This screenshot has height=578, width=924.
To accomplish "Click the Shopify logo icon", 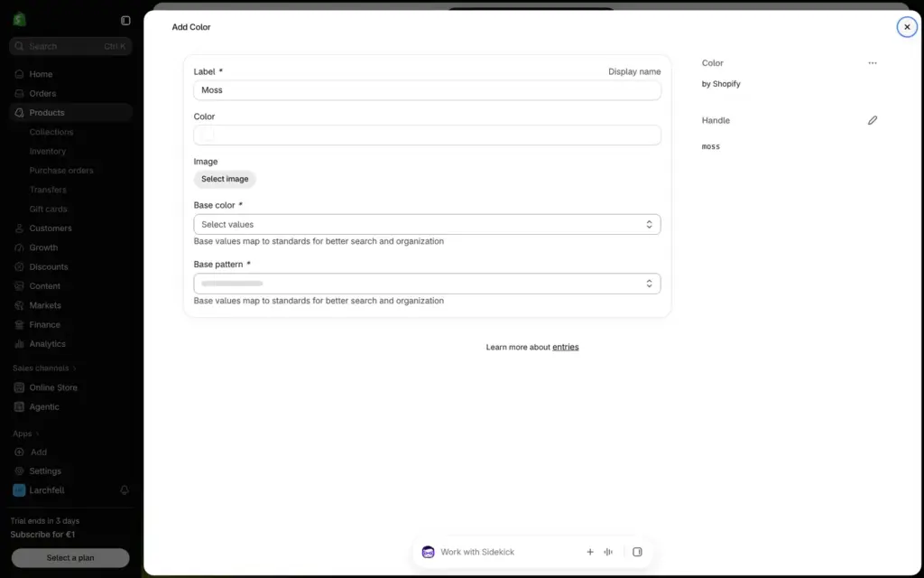I will coord(20,20).
